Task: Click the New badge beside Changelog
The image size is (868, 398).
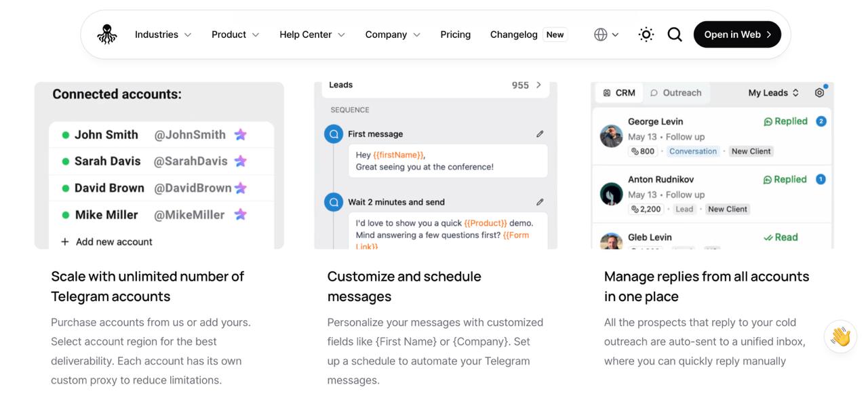Action: point(555,35)
